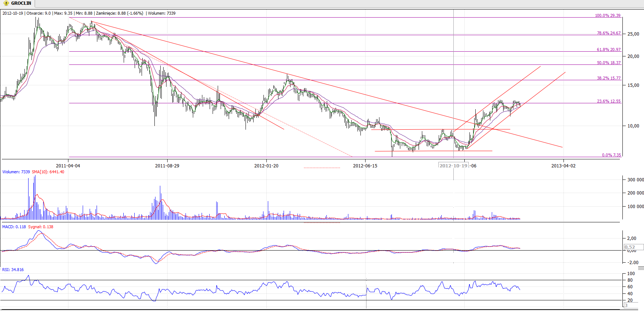This screenshot has width=644, height=311.
Task: Click the RSI axis 20 level label
Action: [630, 300]
